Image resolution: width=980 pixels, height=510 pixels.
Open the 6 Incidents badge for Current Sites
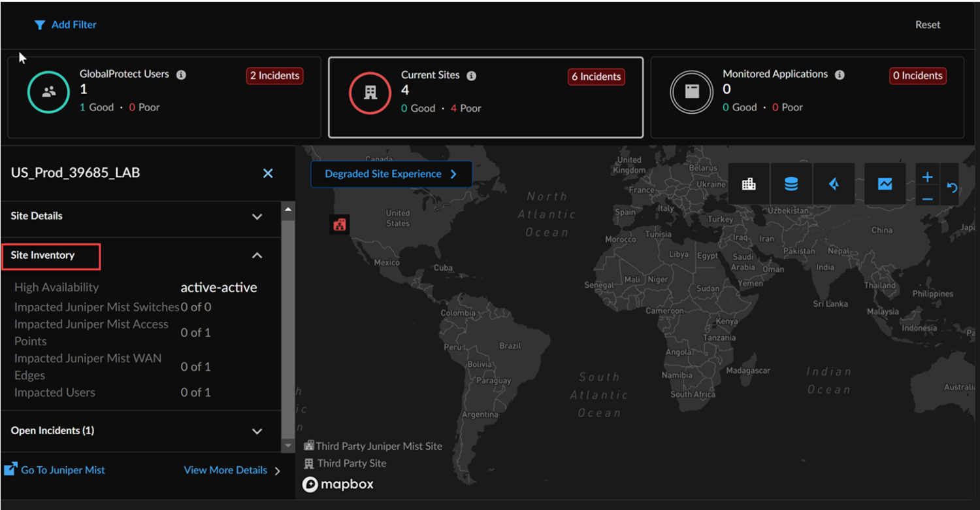click(x=596, y=76)
